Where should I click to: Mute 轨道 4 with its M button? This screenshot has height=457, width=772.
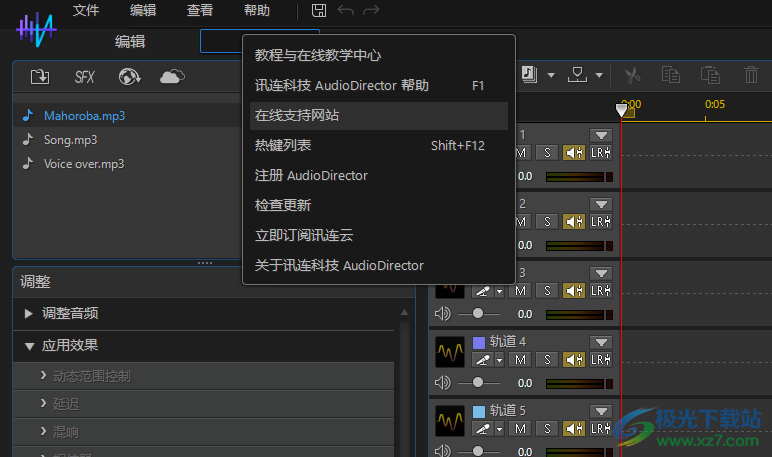520,360
